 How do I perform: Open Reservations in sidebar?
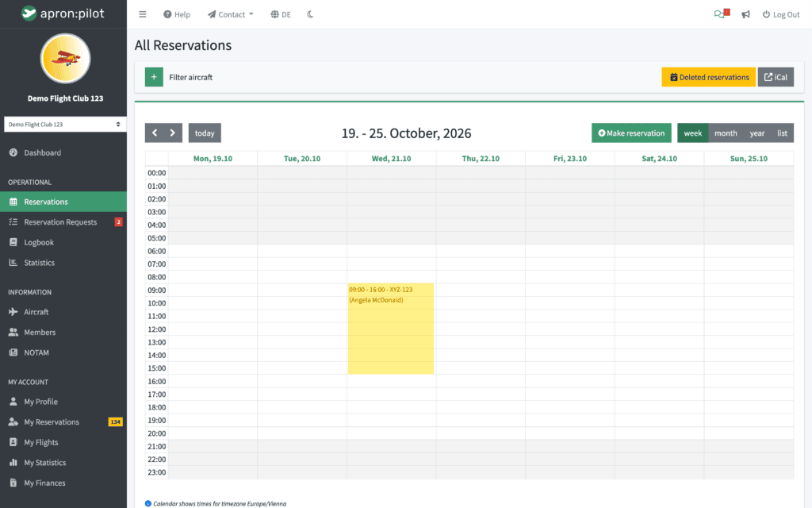[63, 202]
